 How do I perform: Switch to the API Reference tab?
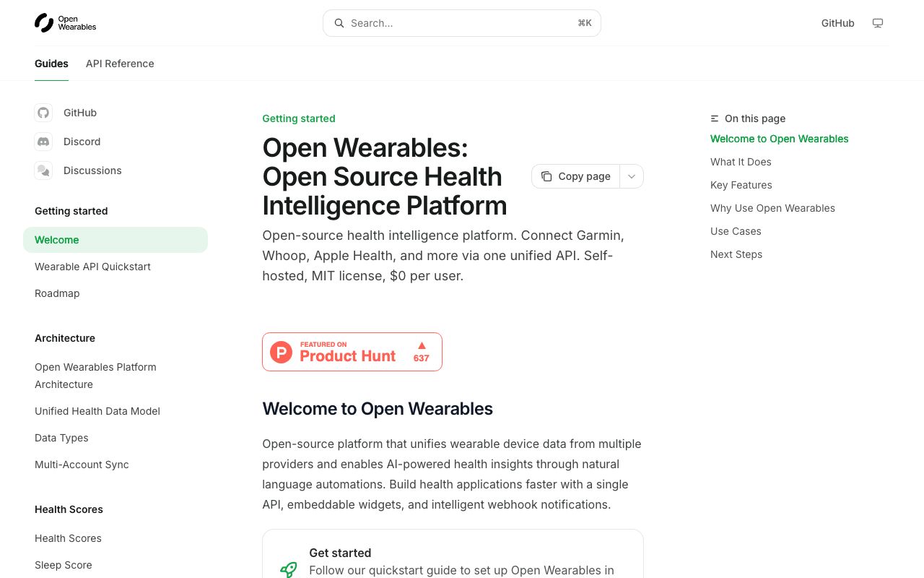(120, 64)
